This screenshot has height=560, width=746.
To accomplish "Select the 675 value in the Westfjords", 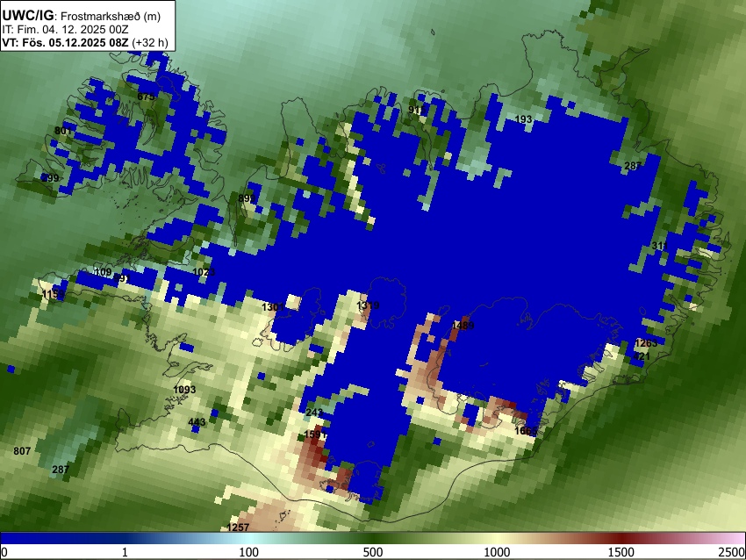I will (146, 97).
